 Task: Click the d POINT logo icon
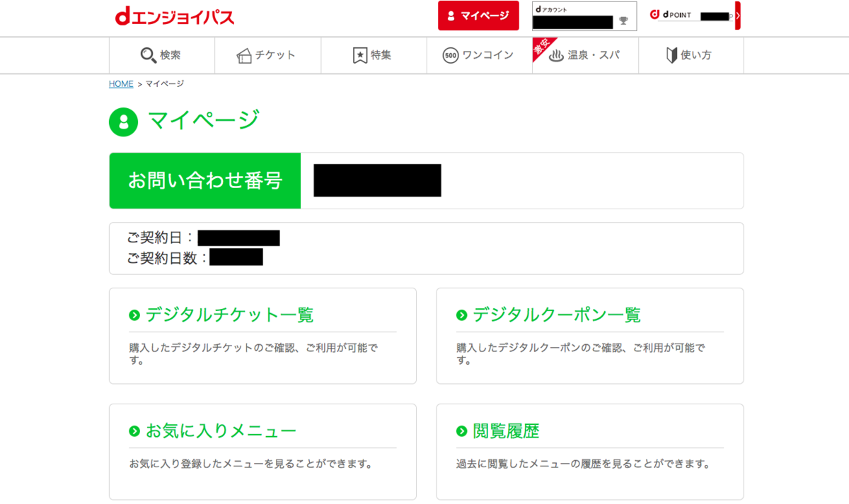pyautogui.click(x=654, y=14)
